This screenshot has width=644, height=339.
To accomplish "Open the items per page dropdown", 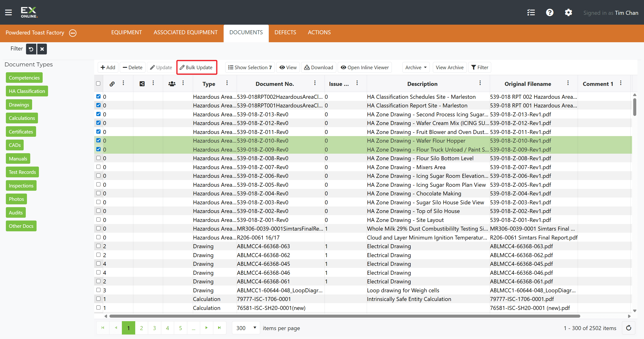I will point(246,328).
